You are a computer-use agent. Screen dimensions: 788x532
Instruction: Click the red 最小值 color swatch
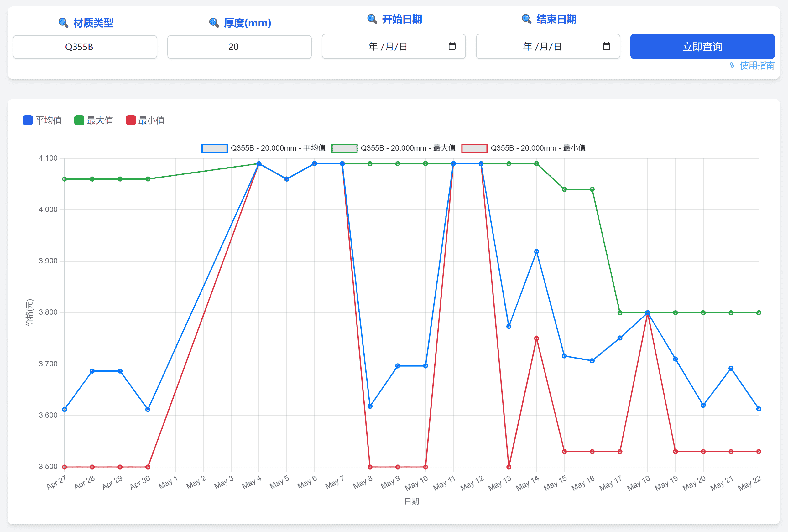pyautogui.click(x=131, y=120)
